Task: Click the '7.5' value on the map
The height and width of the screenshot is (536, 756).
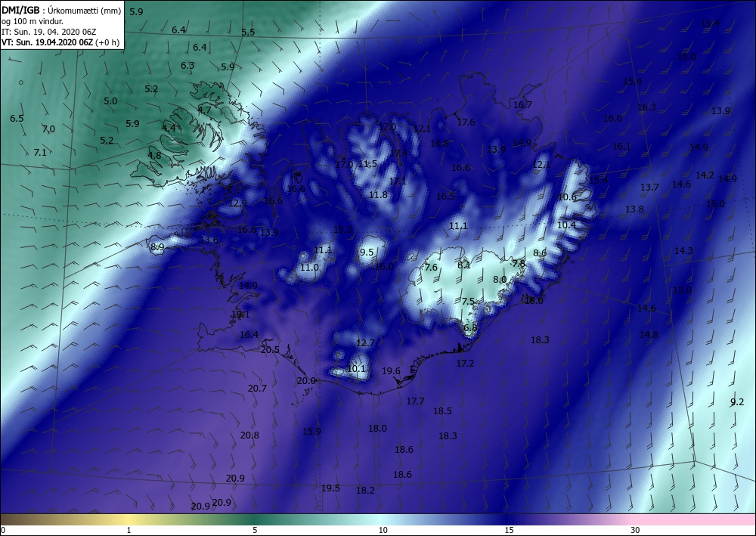Action: [x=468, y=302]
